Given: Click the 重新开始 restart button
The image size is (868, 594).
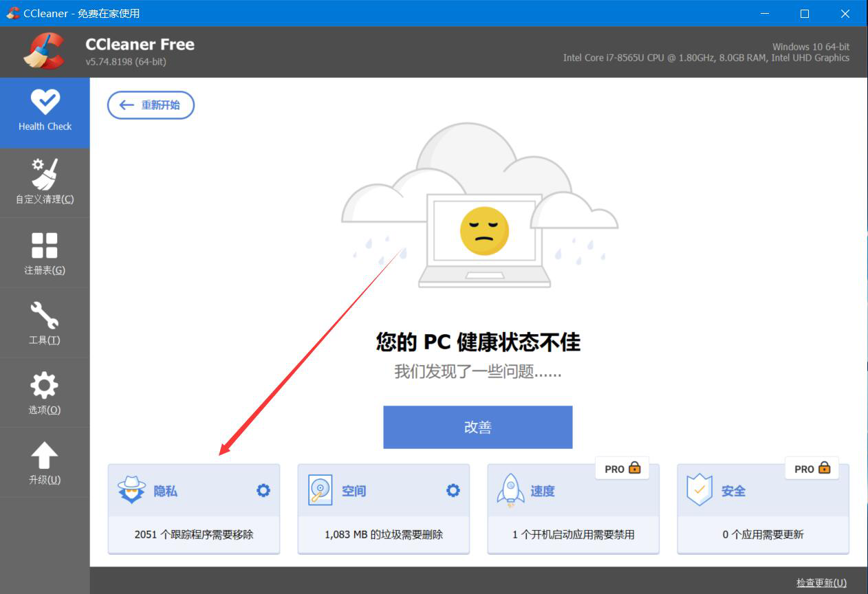Looking at the screenshot, I should pos(151,105).
